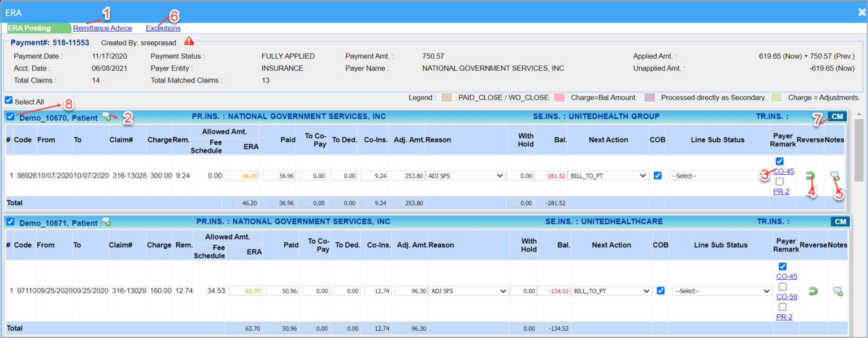Click the note icon next to Demo_10670, Patient
This screenshot has height=338, width=868.
point(106,116)
